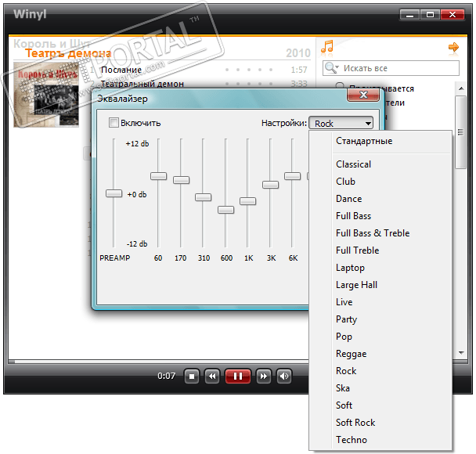The image size is (476, 454).
Task: Pick Full Bass & Treble preset
Action: pos(380,233)
